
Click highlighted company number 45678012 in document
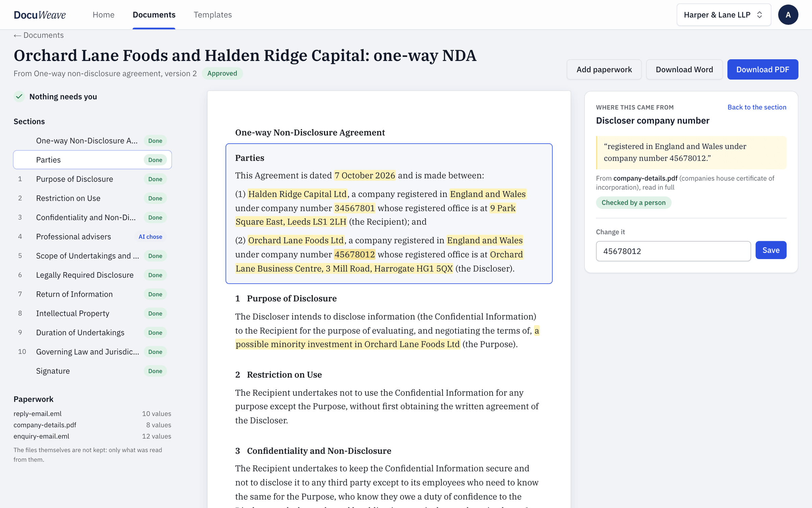(355, 254)
